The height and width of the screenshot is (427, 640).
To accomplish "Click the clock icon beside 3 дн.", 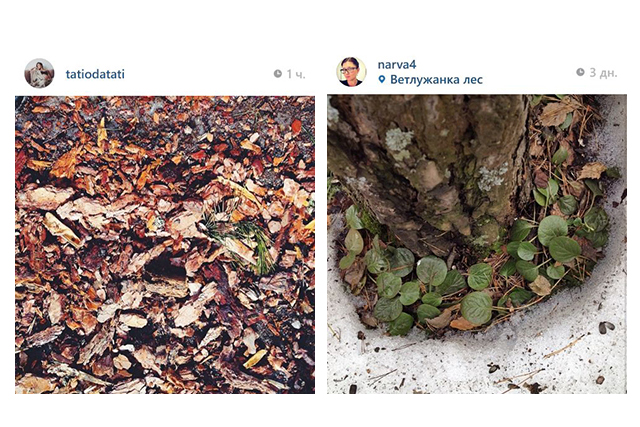I will point(580,72).
